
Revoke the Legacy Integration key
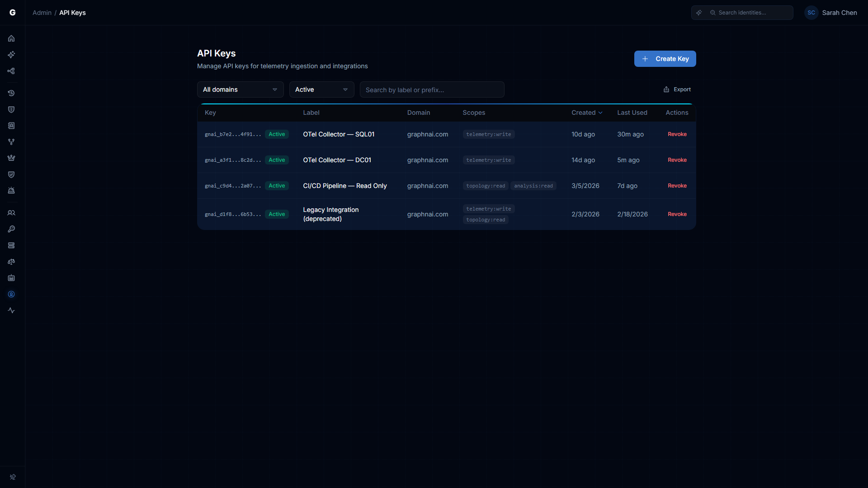pyautogui.click(x=677, y=214)
